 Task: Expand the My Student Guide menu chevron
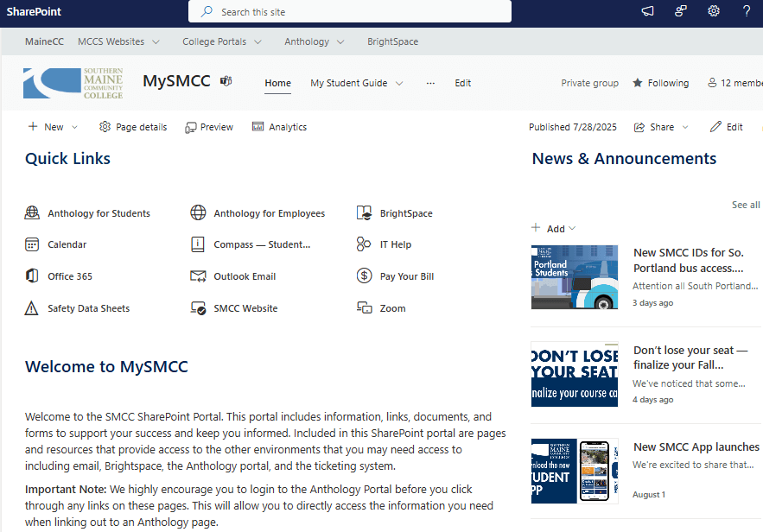click(399, 83)
